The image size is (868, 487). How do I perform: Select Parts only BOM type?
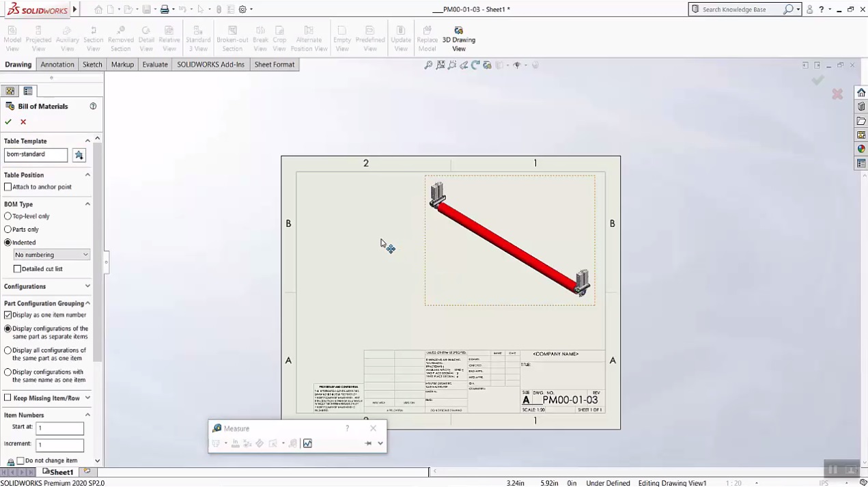click(8, 229)
